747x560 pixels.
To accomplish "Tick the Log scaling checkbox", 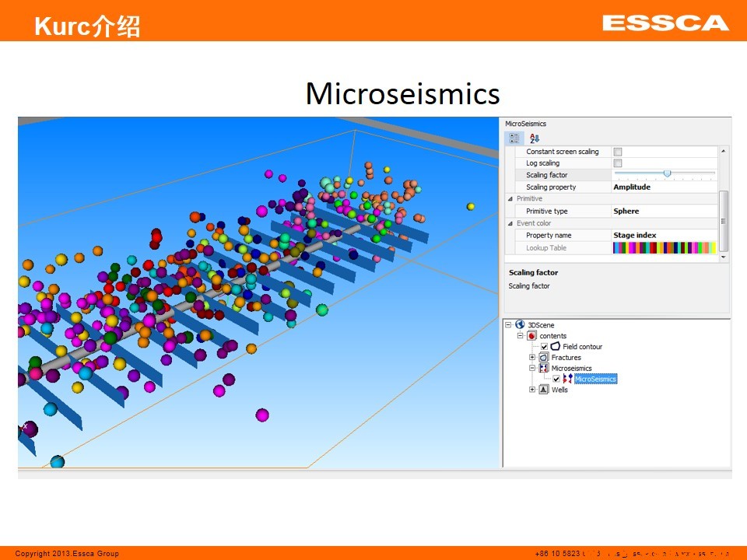I will pyautogui.click(x=618, y=163).
